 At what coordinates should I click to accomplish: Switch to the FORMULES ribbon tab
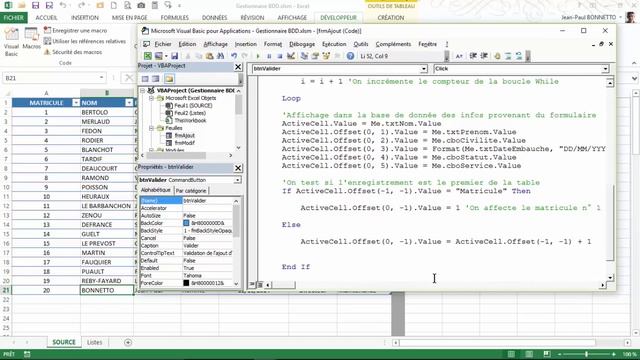click(x=175, y=18)
